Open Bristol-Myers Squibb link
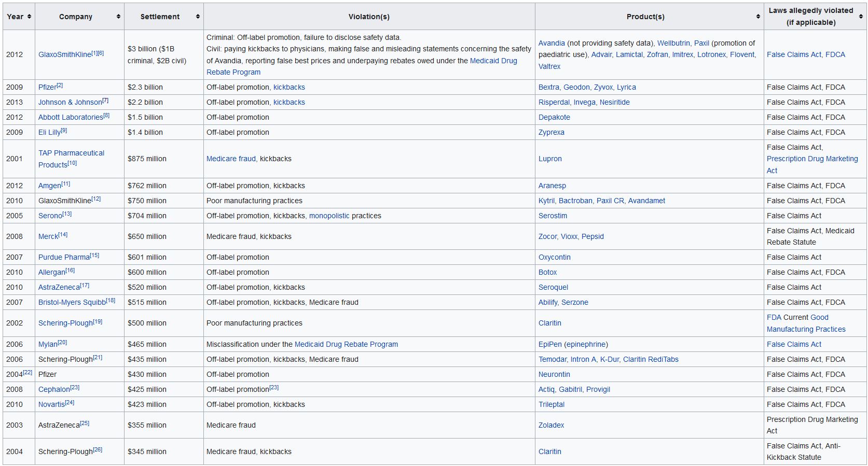The width and height of the screenshot is (868, 466). point(72,302)
